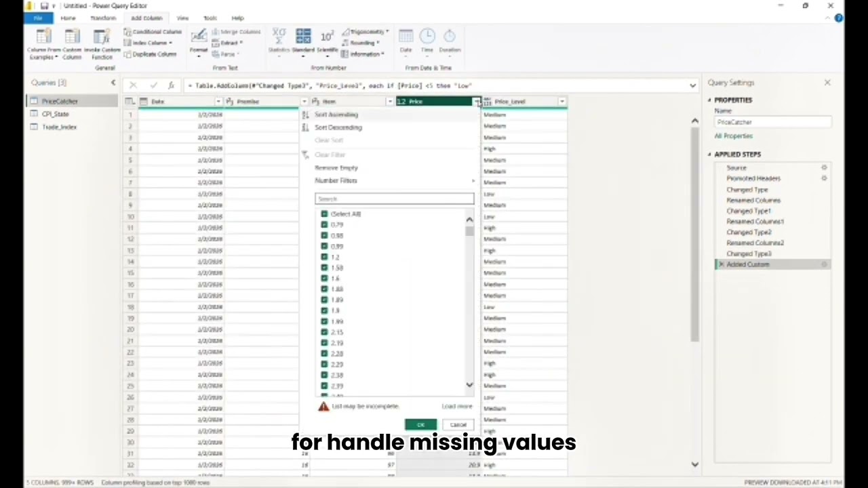
Task: Close the Query Settings pane
Action: pyautogui.click(x=827, y=83)
